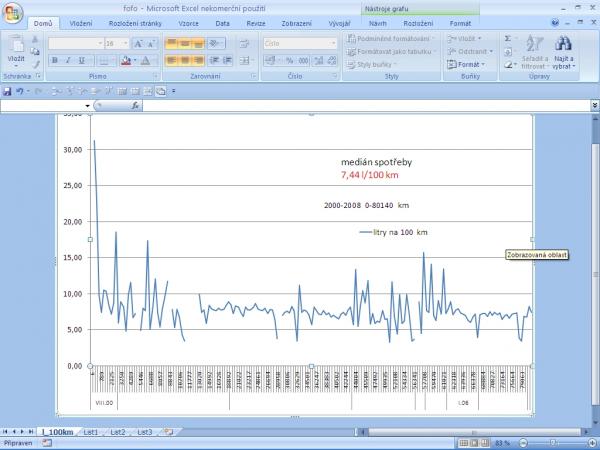Click the undo arrow in quick toolbar

coord(21,90)
